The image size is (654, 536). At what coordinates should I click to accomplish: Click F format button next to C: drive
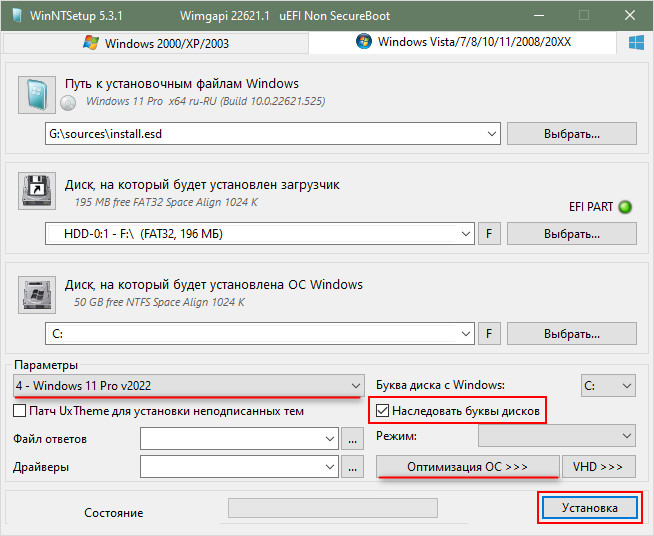[x=489, y=334]
